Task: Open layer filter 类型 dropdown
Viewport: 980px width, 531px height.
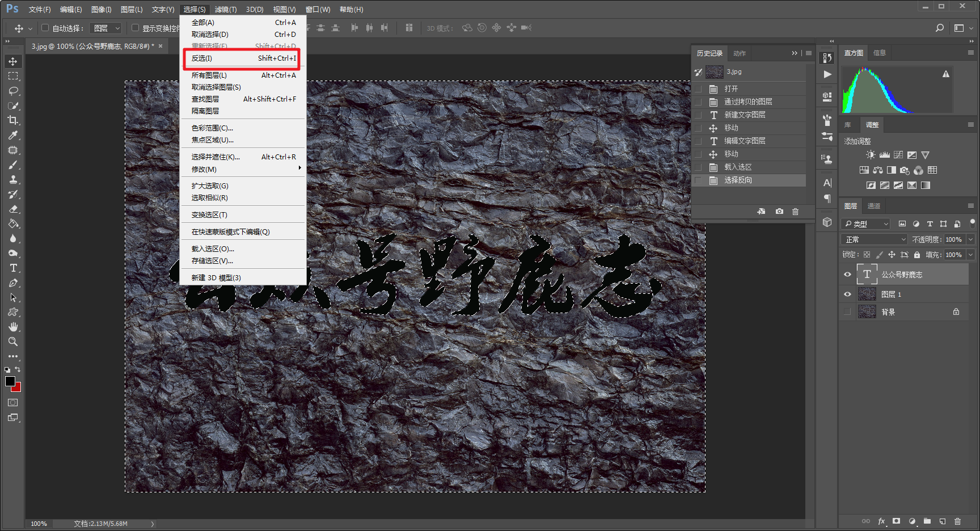Action: pyautogui.click(x=865, y=224)
